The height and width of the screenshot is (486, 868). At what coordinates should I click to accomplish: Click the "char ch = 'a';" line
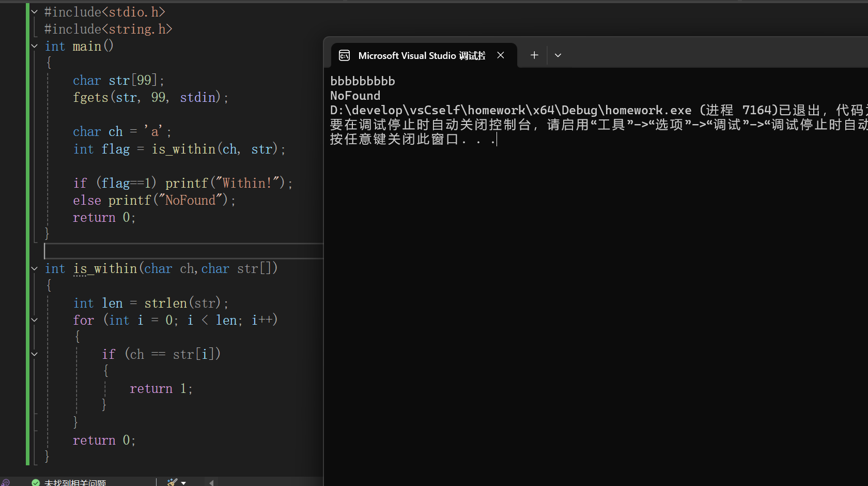coord(122,131)
